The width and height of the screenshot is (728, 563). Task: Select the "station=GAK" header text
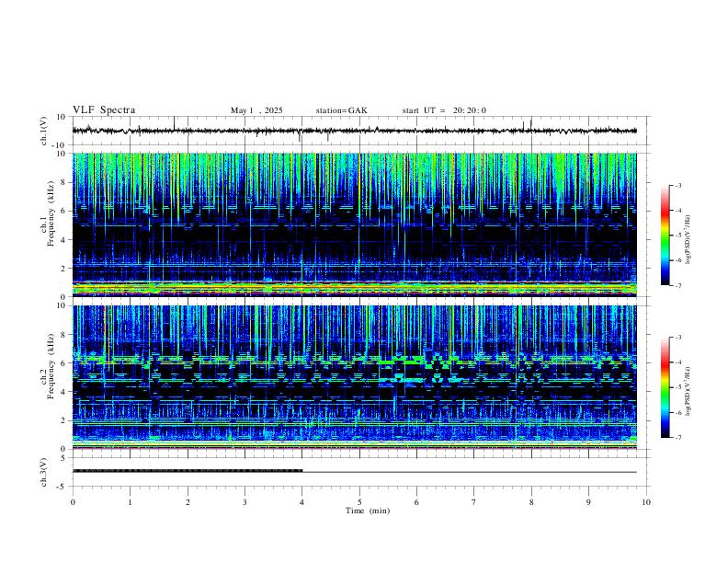pos(341,110)
